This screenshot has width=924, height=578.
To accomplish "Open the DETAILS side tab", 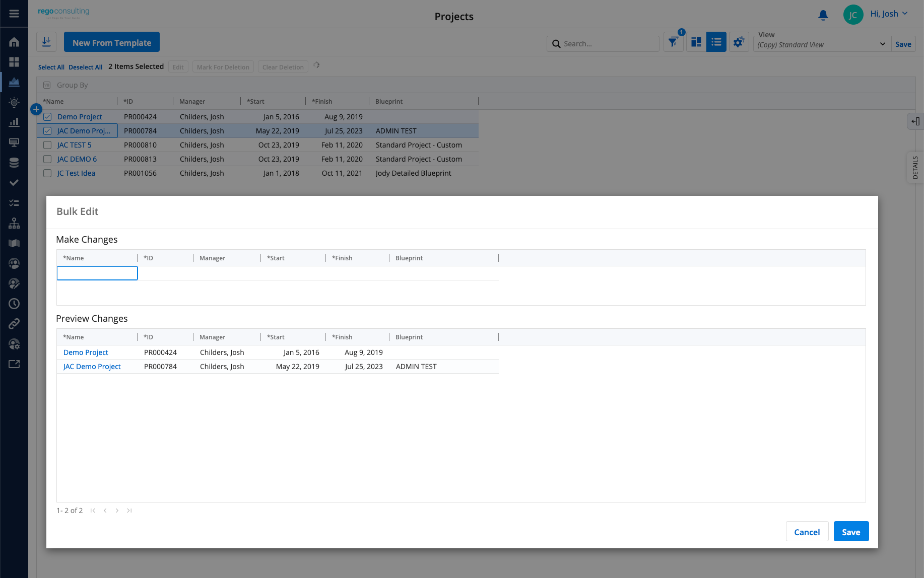I will click(915, 168).
